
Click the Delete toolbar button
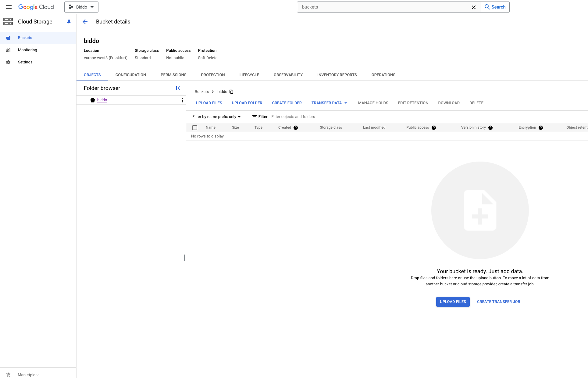[x=476, y=103]
